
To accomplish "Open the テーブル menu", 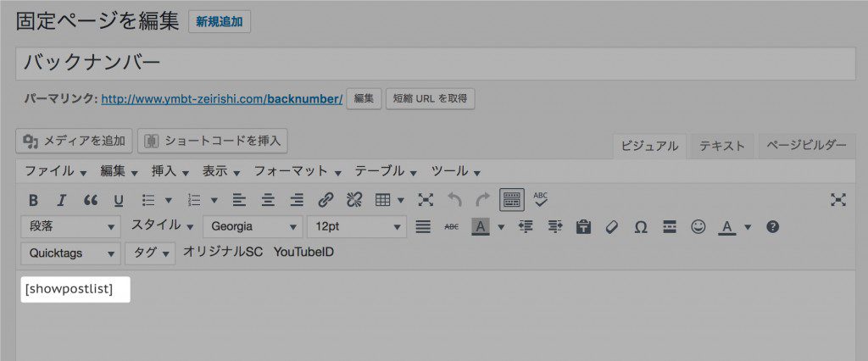I will pyautogui.click(x=387, y=171).
